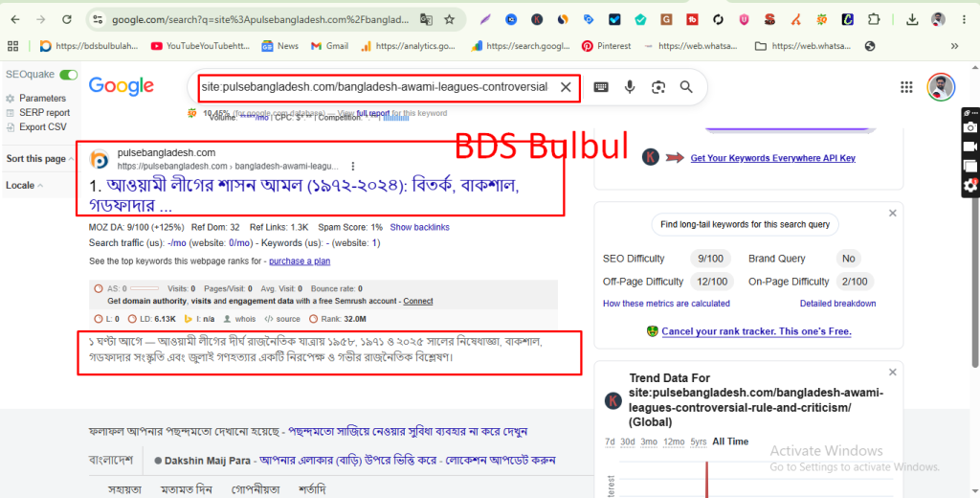Show more bookmarks with double chevron
This screenshot has height=498, width=980.
coord(954,46)
